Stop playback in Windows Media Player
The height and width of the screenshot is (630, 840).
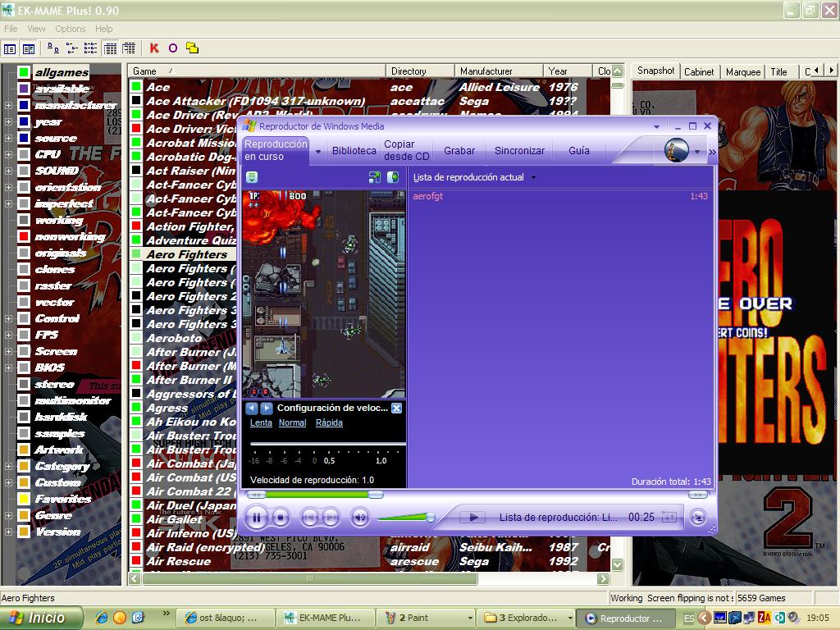[281, 518]
